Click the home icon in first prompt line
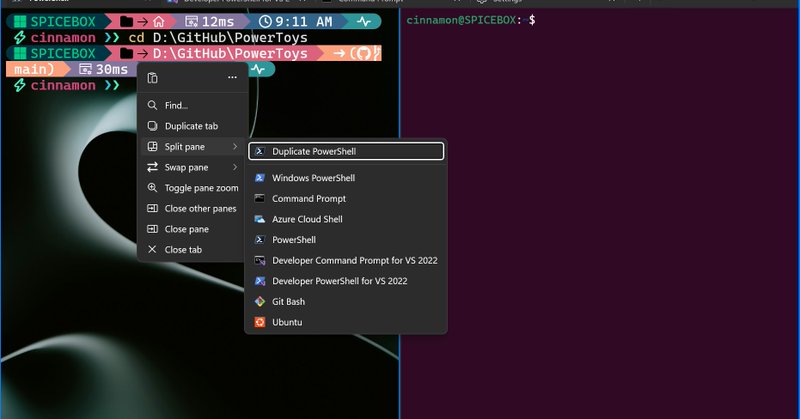This screenshot has width=800, height=419. (x=159, y=21)
